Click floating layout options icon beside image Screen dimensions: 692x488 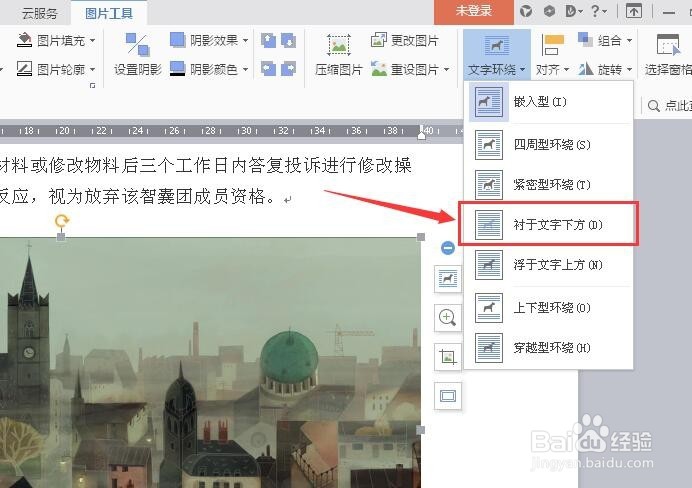point(448,279)
